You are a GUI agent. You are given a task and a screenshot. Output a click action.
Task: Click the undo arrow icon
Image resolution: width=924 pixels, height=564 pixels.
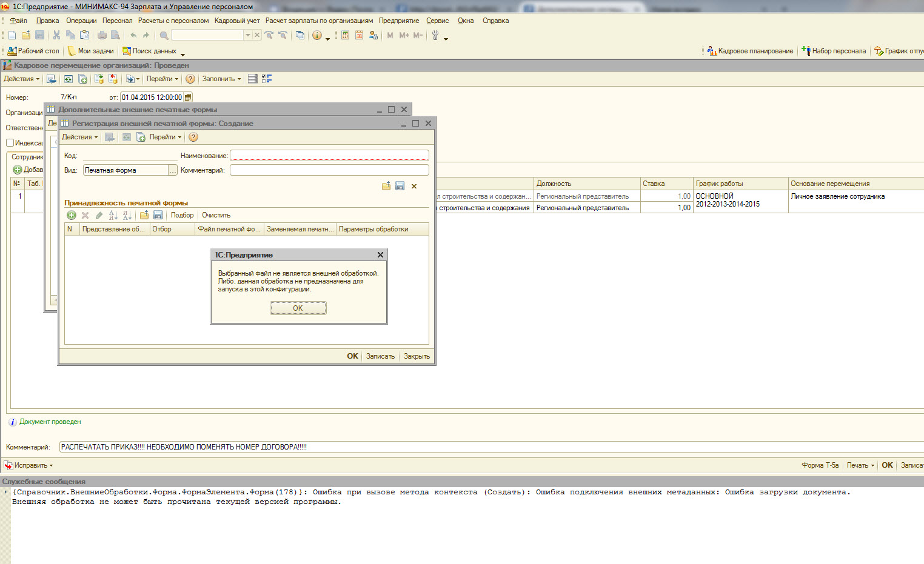[133, 35]
